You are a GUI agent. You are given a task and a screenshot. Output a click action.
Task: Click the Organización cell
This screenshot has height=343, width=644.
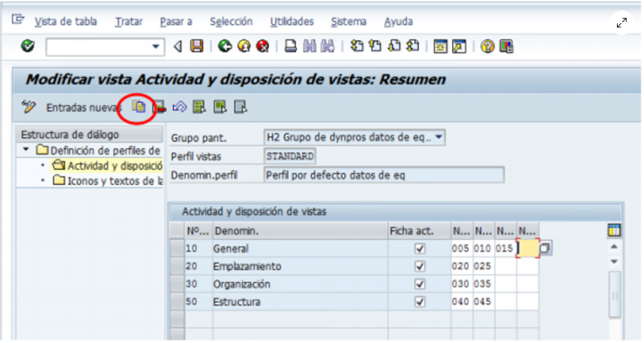tap(300, 284)
